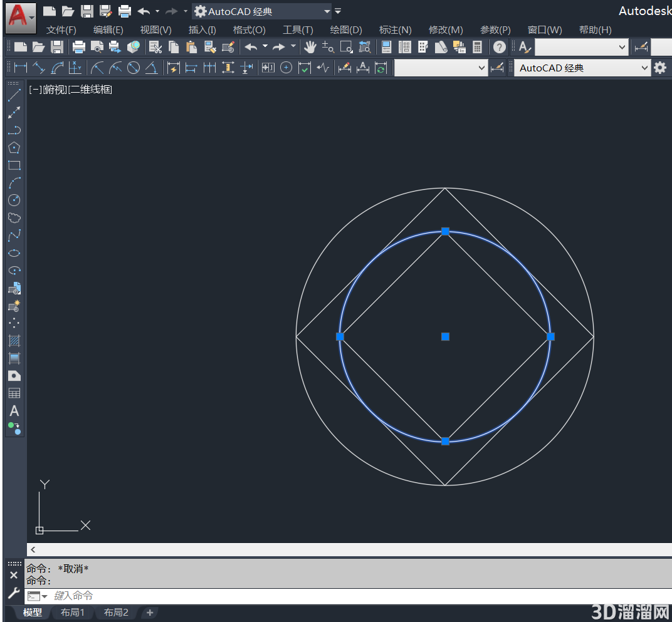Open the dimension style dropdown
Image resolution: width=672 pixels, height=622 pixels.
[x=441, y=68]
